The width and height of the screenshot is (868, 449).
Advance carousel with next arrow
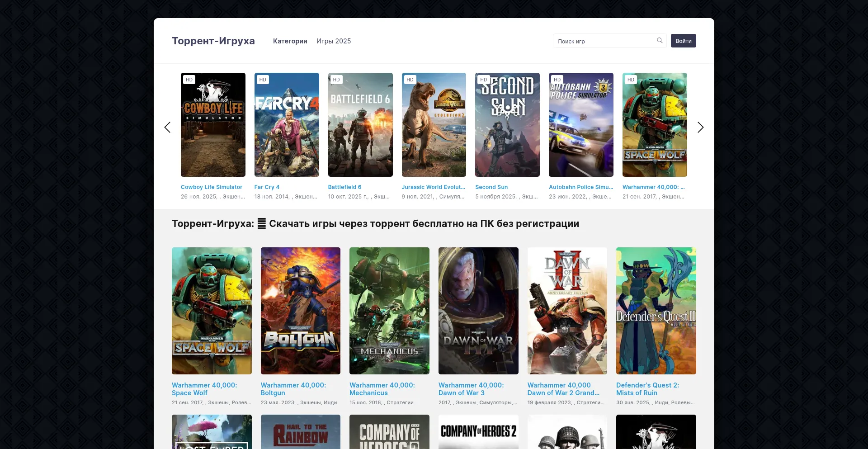coord(700,128)
